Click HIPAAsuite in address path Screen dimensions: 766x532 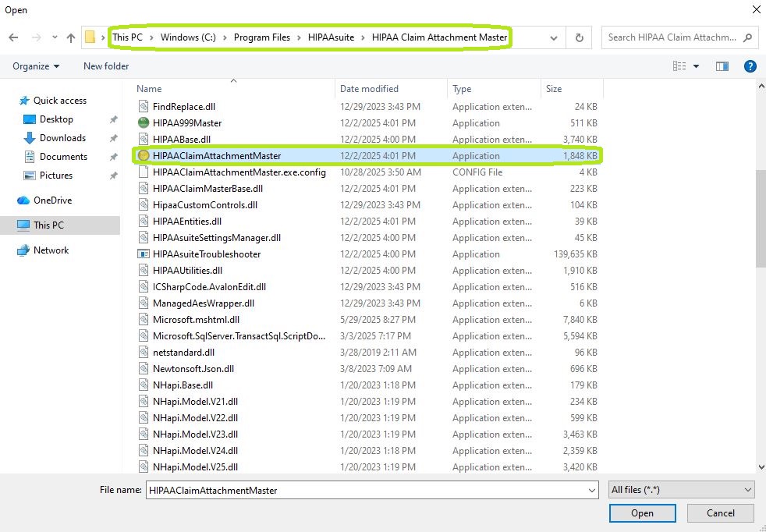[x=331, y=37]
